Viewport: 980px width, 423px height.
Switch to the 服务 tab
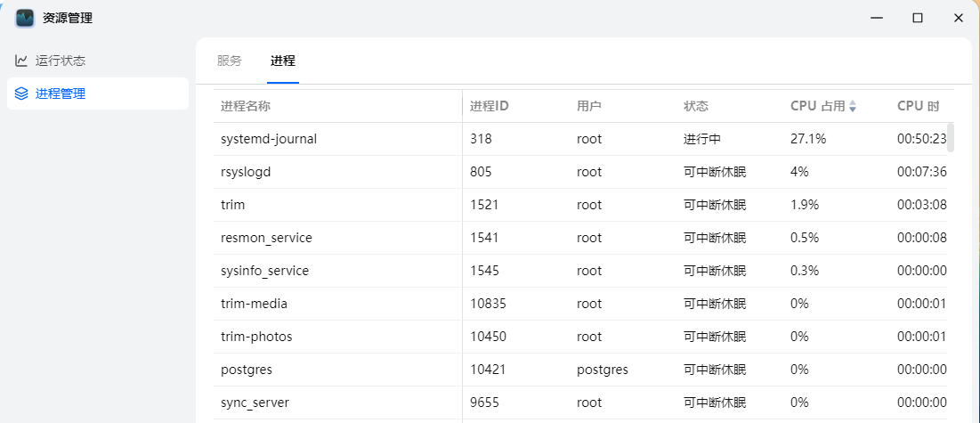click(x=229, y=61)
